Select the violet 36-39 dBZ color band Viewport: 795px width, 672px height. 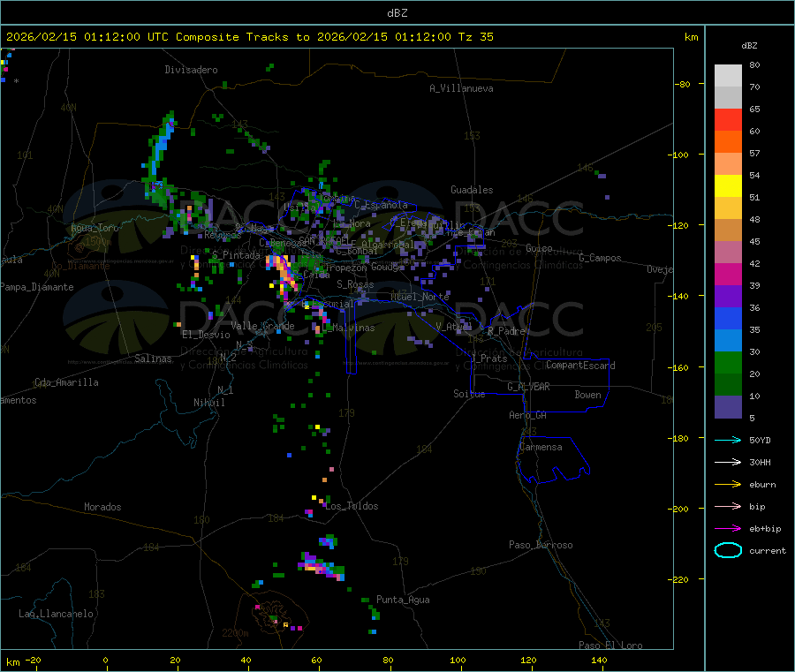(728, 297)
